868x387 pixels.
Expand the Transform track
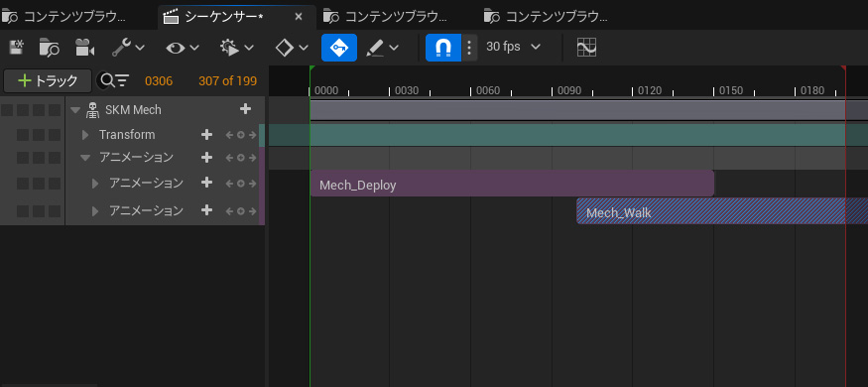click(85, 135)
